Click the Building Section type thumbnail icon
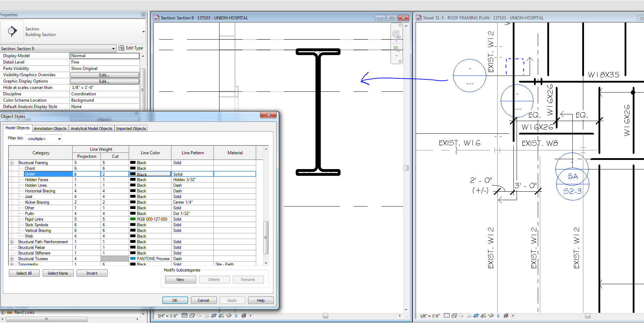 tap(12, 31)
